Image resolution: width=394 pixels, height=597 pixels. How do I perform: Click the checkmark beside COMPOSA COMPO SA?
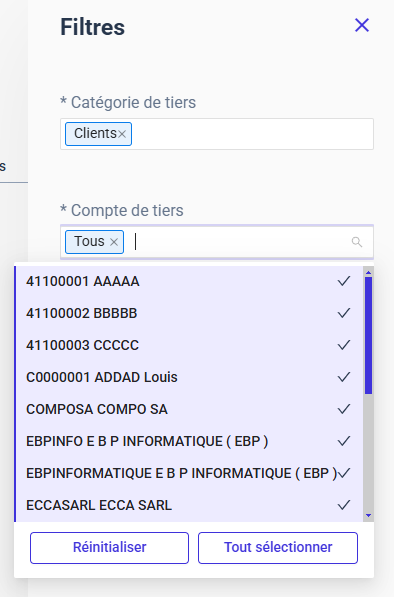click(x=344, y=409)
